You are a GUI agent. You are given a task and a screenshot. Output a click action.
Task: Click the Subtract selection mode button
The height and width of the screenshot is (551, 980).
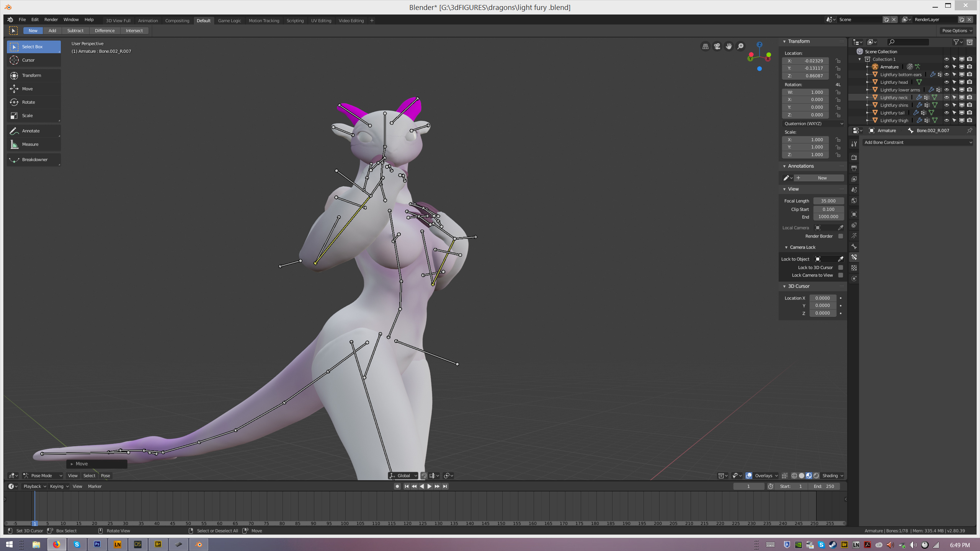(75, 31)
